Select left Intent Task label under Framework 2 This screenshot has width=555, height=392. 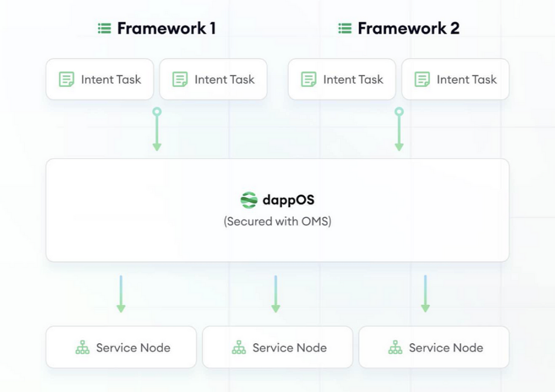click(x=353, y=79)
